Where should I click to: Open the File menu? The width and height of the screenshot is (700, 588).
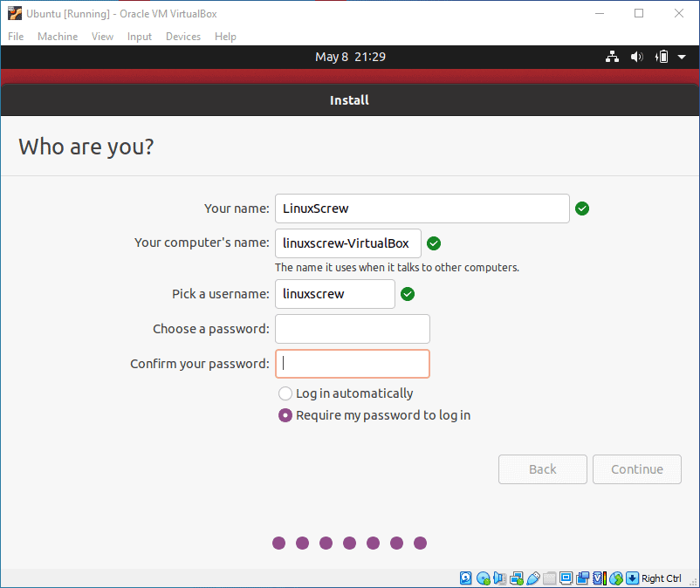tap(16, 37)
